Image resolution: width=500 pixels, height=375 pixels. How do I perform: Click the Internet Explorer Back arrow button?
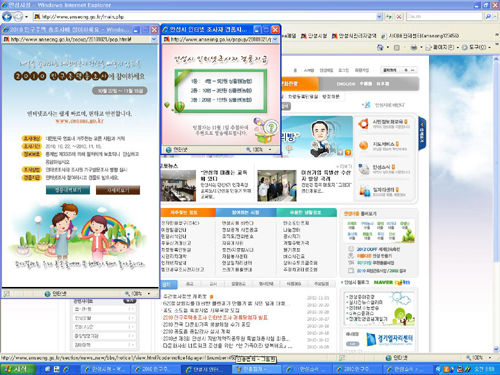pyautogui.click(x=7, y=16)
